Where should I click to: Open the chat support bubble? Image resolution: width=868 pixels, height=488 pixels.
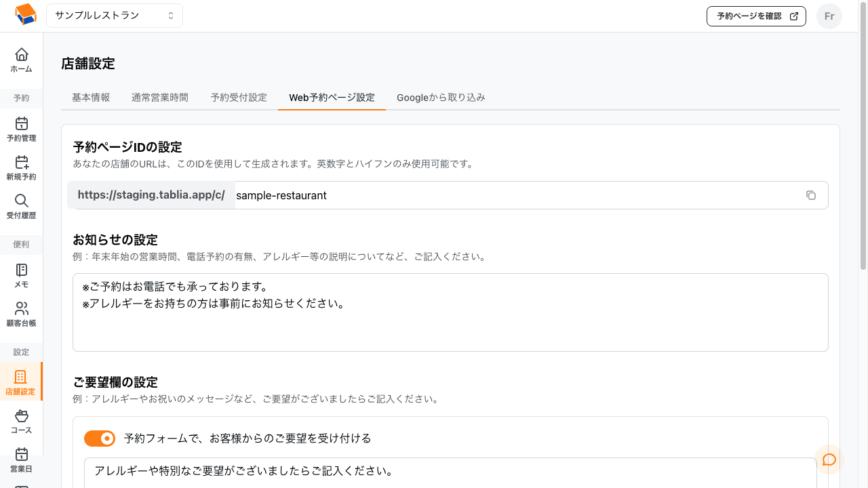pos(829,460)
